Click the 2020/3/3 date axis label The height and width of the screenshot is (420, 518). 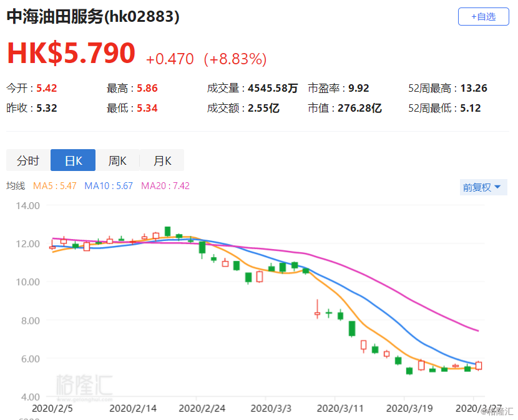point(271,408)
